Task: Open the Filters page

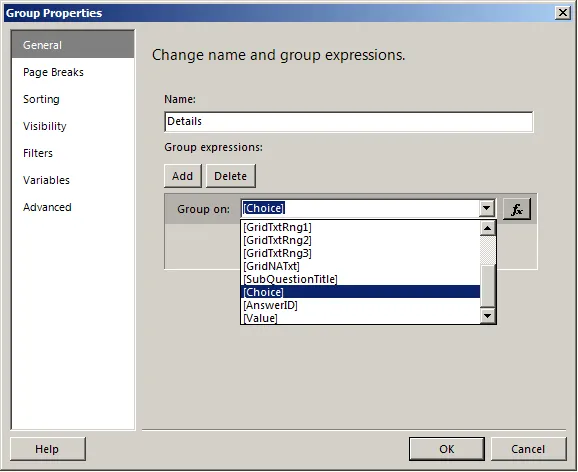Action: point(73,153)
